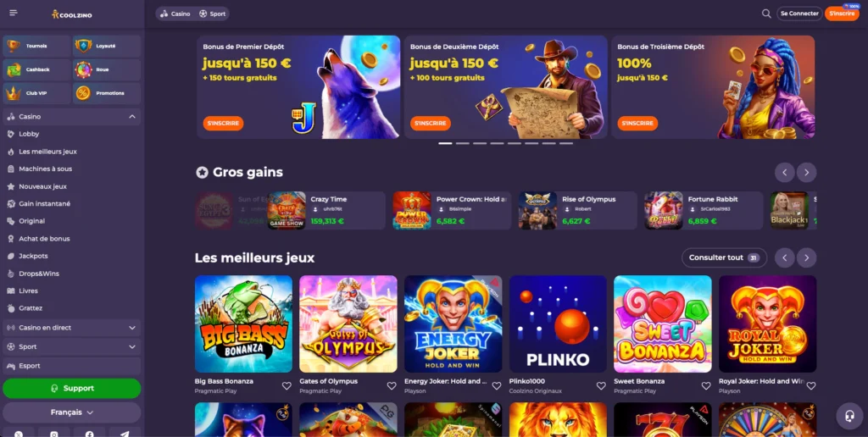Click the Consulter tout button

724,257
